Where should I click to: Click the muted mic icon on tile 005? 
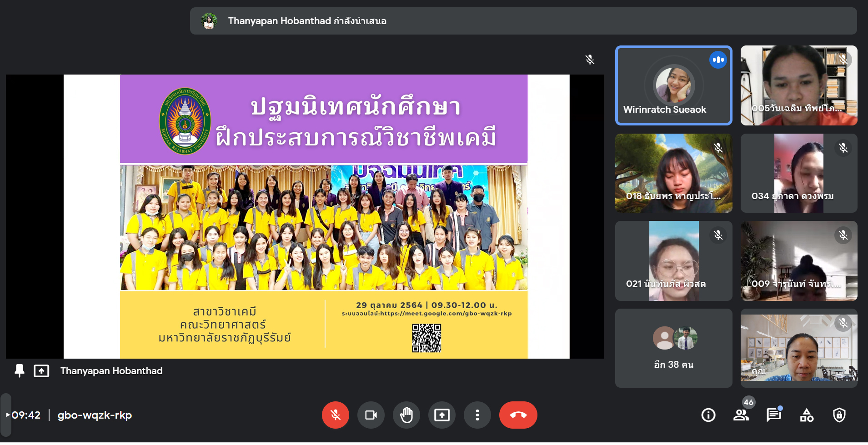point(843,60)
